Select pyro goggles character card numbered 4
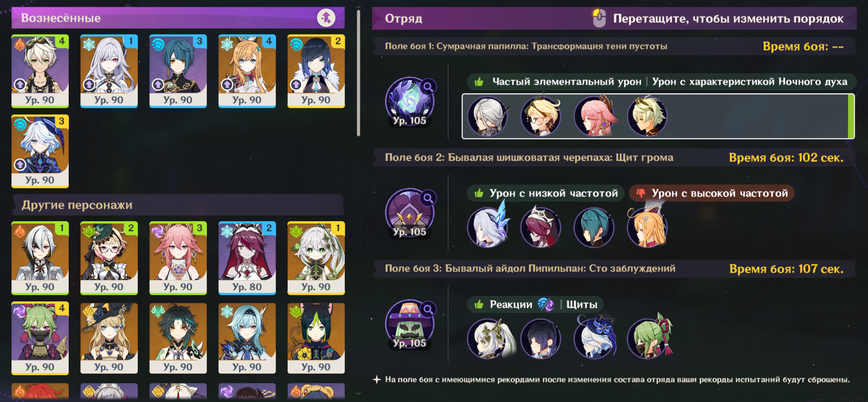The image size is (868, 402). tap(40, 71)
